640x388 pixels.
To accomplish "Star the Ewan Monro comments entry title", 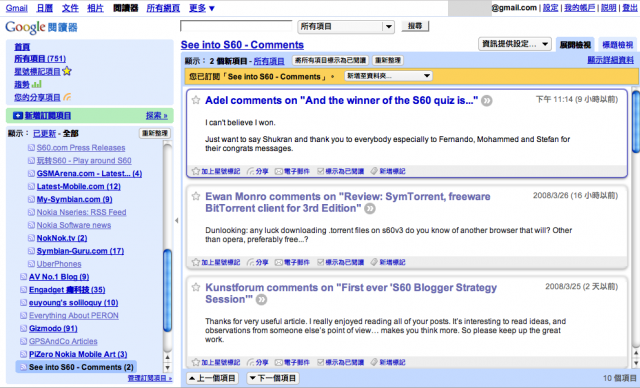I will [x=196, y=196].
